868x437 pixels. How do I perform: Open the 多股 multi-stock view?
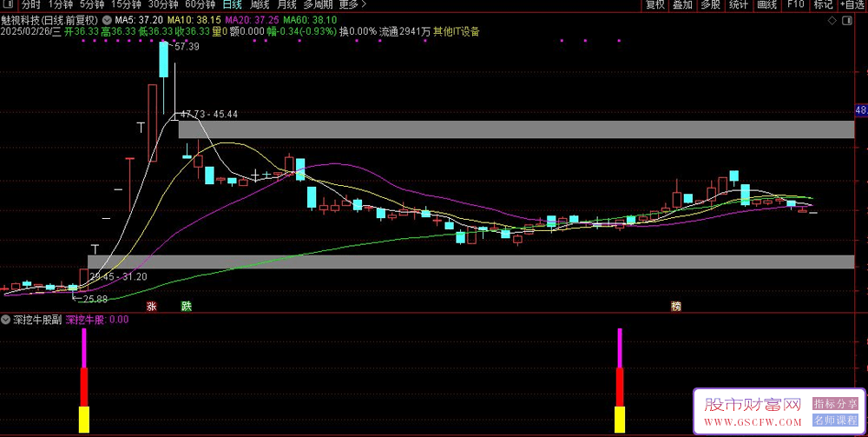[711, 5]
